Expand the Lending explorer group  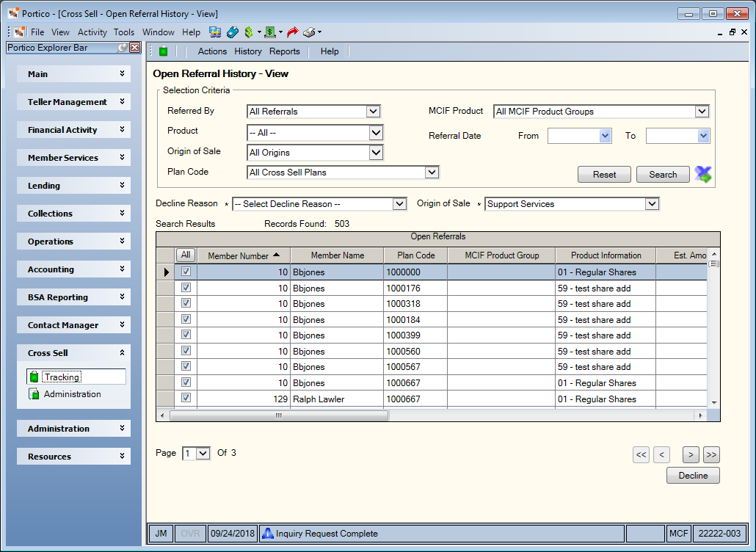pyautogui.click(x=122, y=185)
